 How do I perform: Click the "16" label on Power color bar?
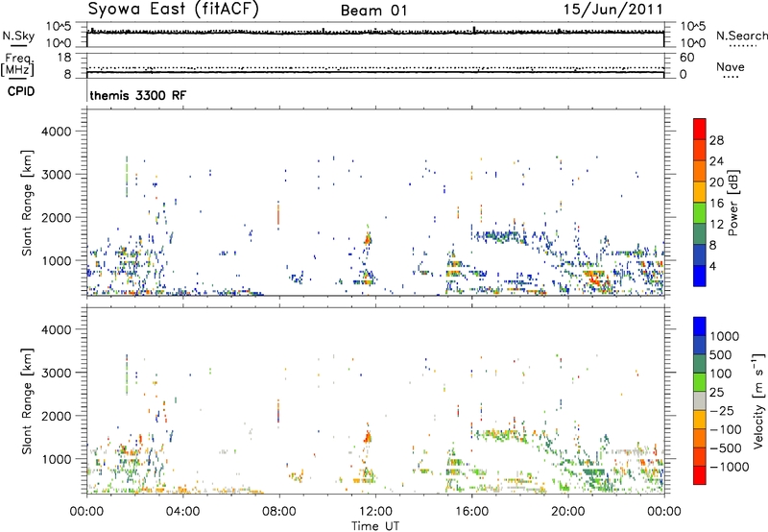pyautogui.click(x=716, y=204)
